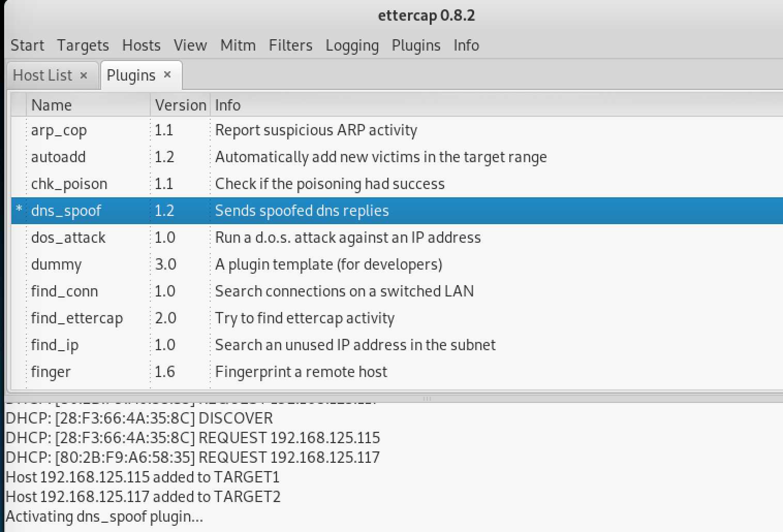
Task: Open the Logging menu
Action: pyautogui.click(x=352, y=45)
